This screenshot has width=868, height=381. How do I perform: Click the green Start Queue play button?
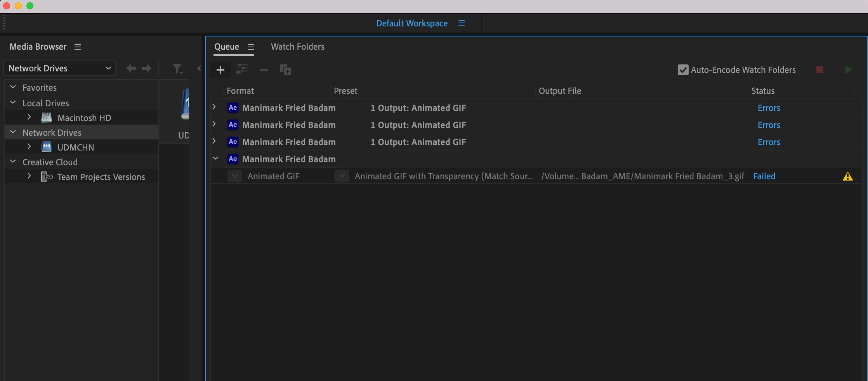pos(849,69)
